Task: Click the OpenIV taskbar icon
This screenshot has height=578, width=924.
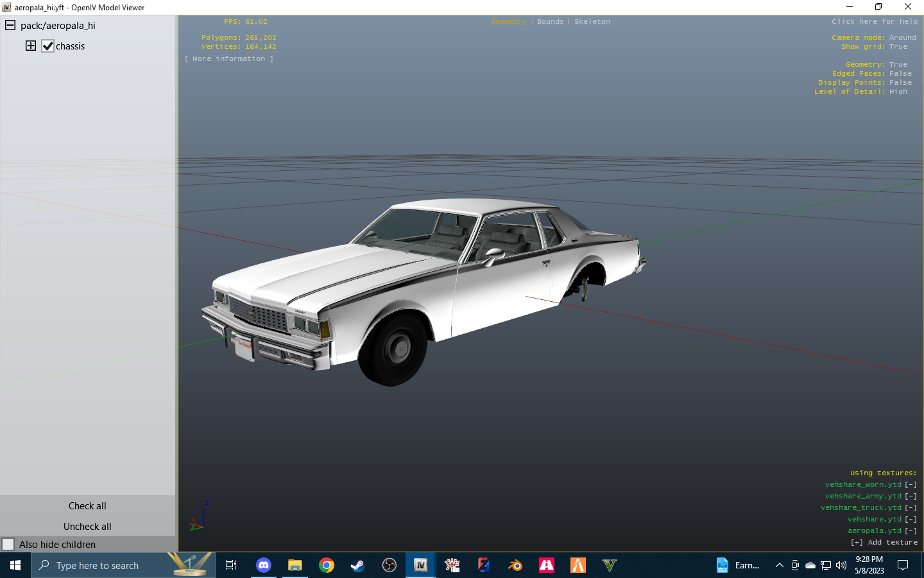Action: (421, 565)
